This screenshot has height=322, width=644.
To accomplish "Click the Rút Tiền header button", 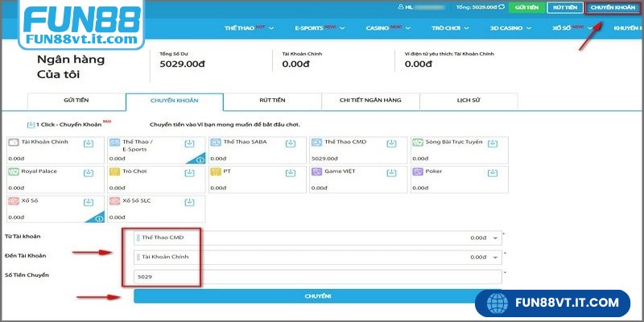I will (x=565, y=7).
